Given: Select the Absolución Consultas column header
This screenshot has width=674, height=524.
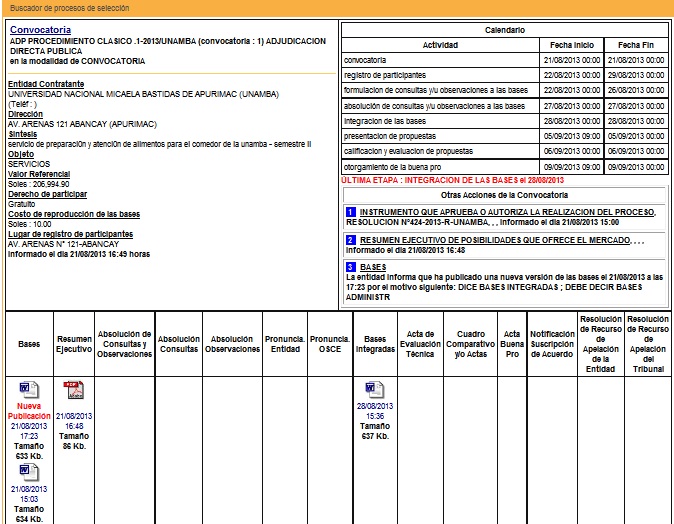Looking at the screenshot, I should (179, 344).
